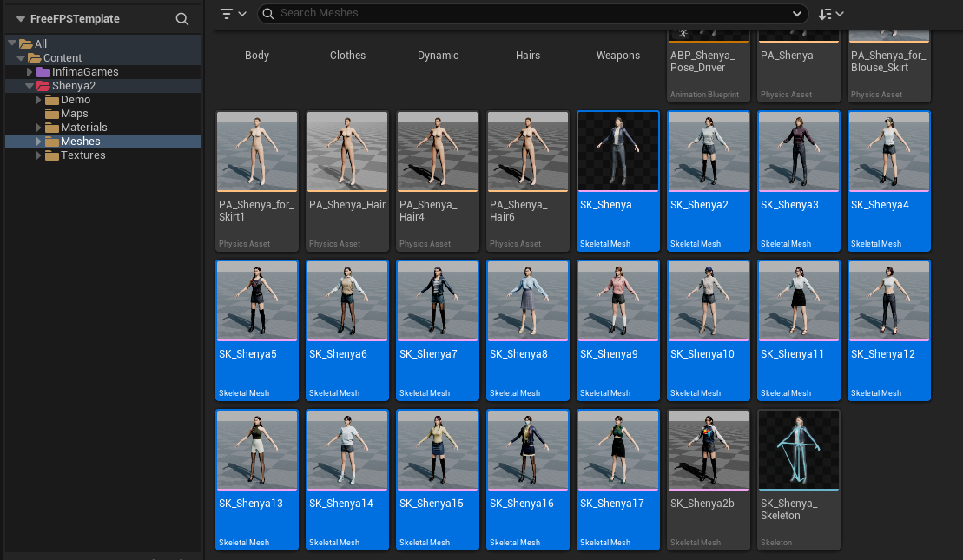Expand the Demo folder arrow
Viewport: 963px width, 560px height.
point(38,100)
